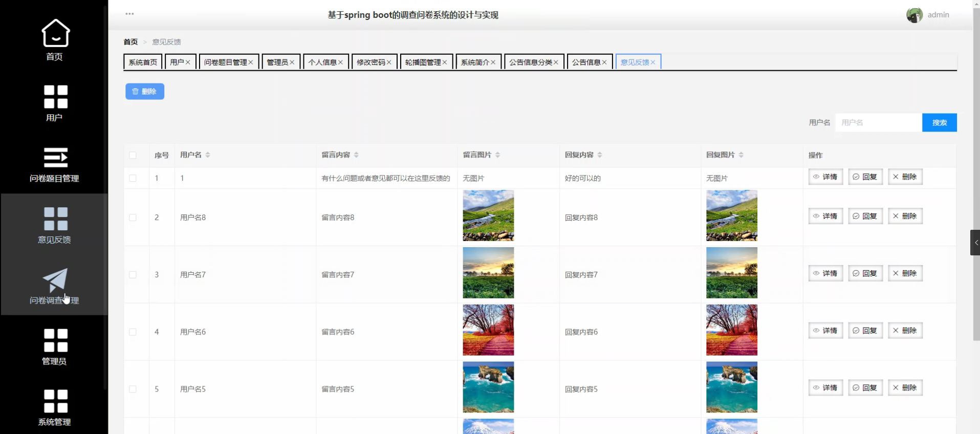Open 留言图片 thumbnail for 用户名6
Viewport: 980px width, 434px height.
point(488,330)
